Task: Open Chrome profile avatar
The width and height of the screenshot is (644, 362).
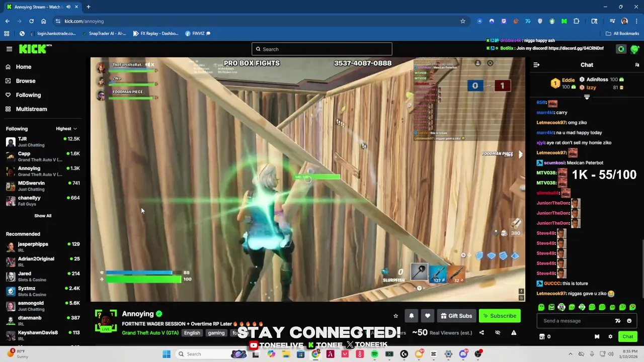Action: click(624, 21)
